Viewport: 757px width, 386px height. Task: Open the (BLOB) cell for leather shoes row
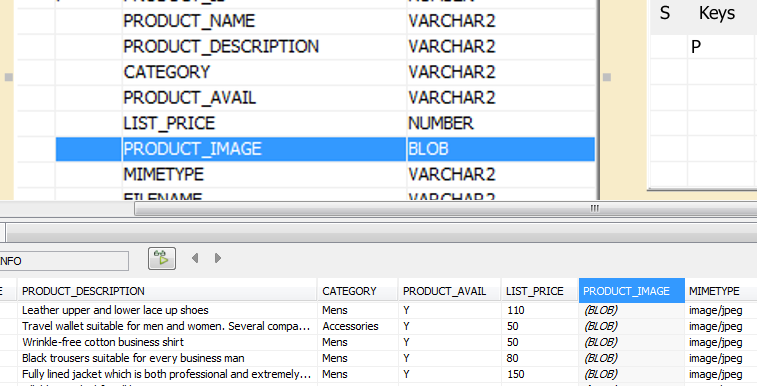click(x=631, y=310)
